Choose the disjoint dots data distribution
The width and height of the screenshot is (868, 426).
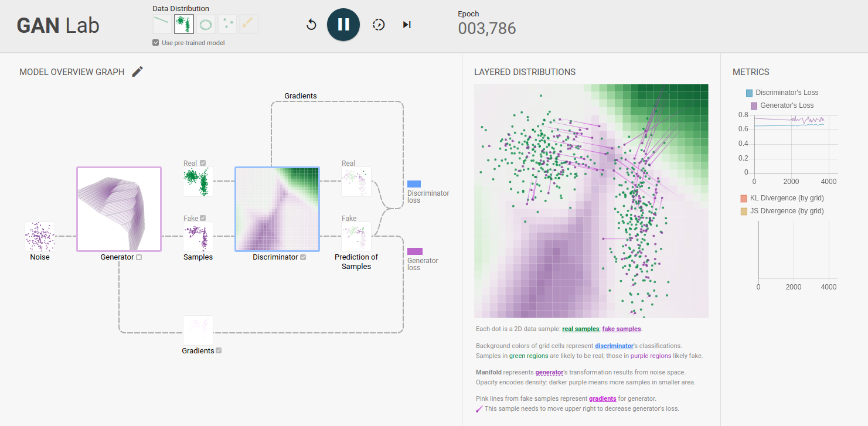tap(227, 24)
